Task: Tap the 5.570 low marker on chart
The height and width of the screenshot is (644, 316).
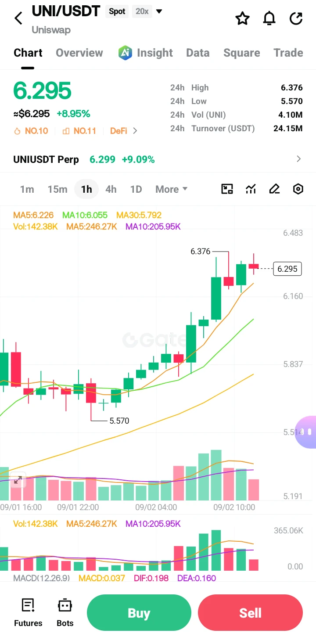Action: coord(119,421)
